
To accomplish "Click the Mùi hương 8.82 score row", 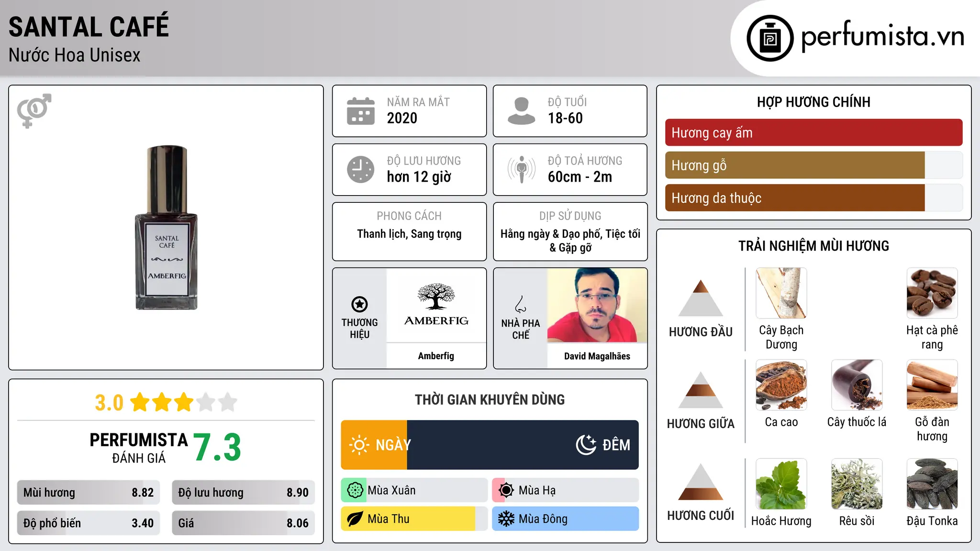I will click(x=89, y=492).
